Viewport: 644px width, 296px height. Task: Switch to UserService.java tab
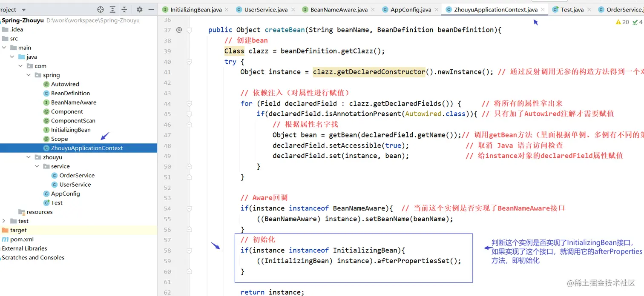pos(266,9)
